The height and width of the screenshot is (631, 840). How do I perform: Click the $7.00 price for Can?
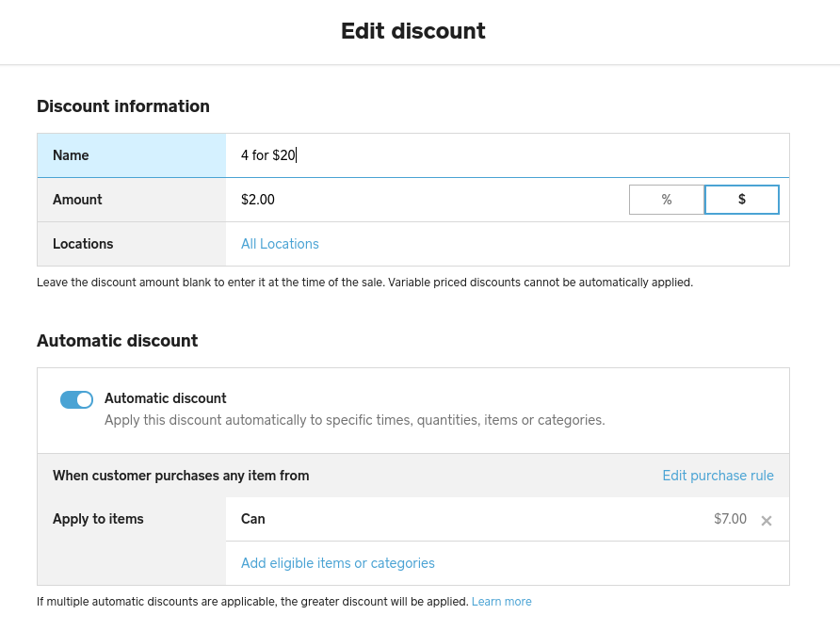[x=730, y=519]
